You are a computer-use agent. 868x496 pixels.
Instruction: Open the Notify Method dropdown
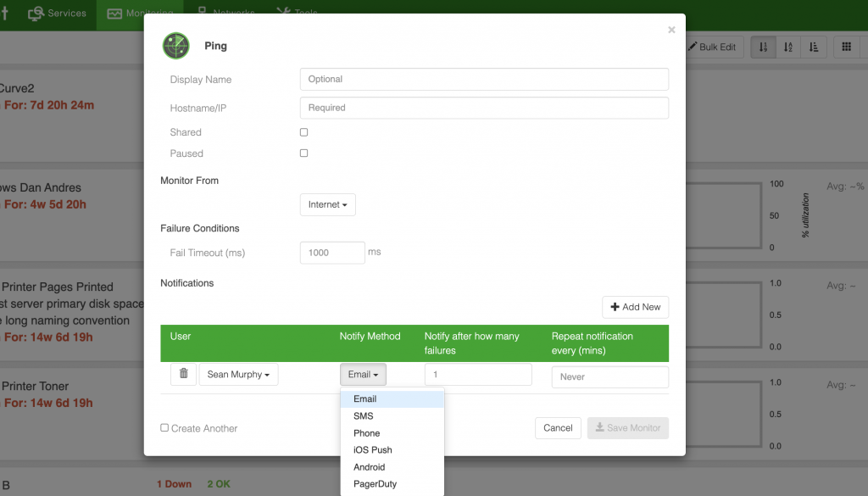click(x=363, y=374)
